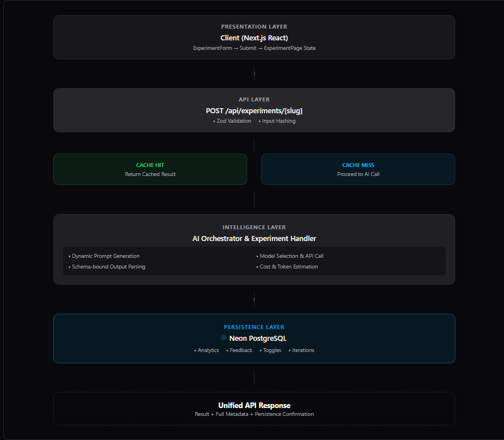Click the Cost & Token Estimation item
The image size is (504, 440).
(288, 267)
